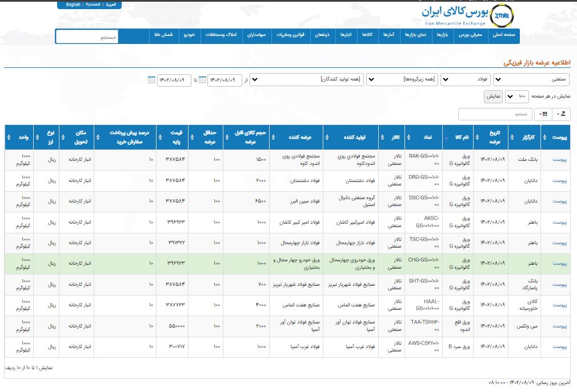Open کالاها menu item
The image size is (577, 392).
coord(367,35)
